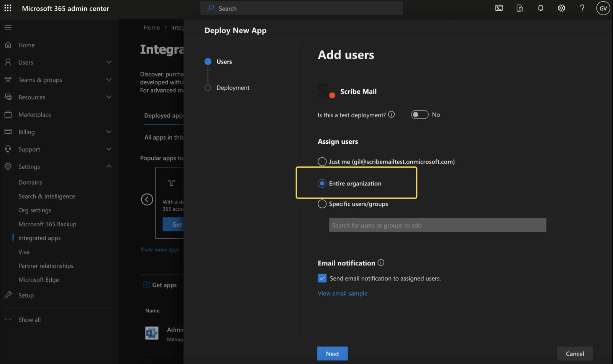Open the notifications bell
Viewport: 613px width, 364px height.
[x=541, y=8]
